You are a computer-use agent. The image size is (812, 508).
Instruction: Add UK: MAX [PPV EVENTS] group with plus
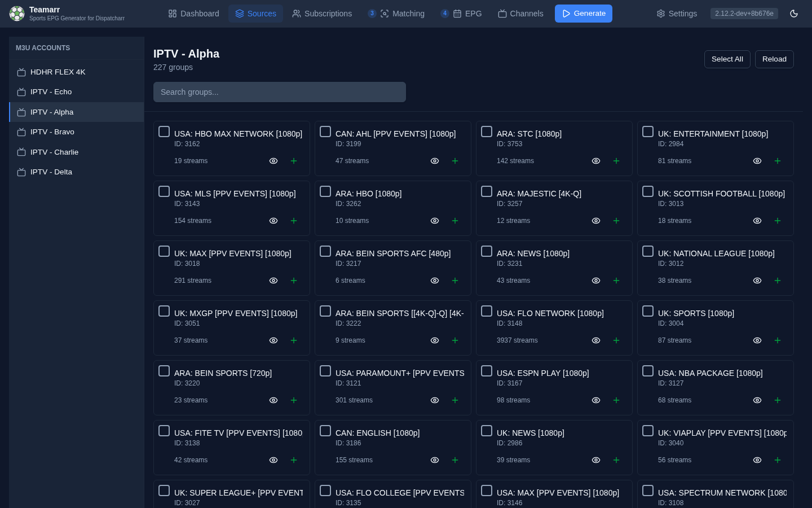[294, 281]
